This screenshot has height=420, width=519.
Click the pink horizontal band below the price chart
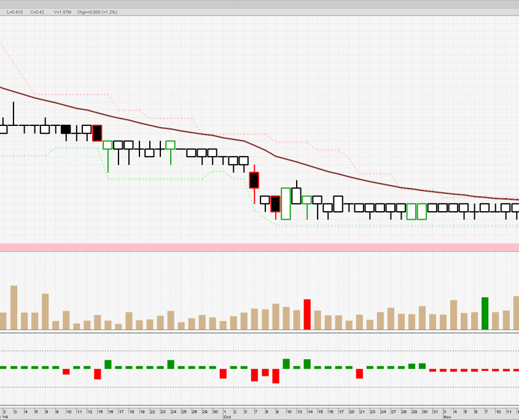point(259,247)
